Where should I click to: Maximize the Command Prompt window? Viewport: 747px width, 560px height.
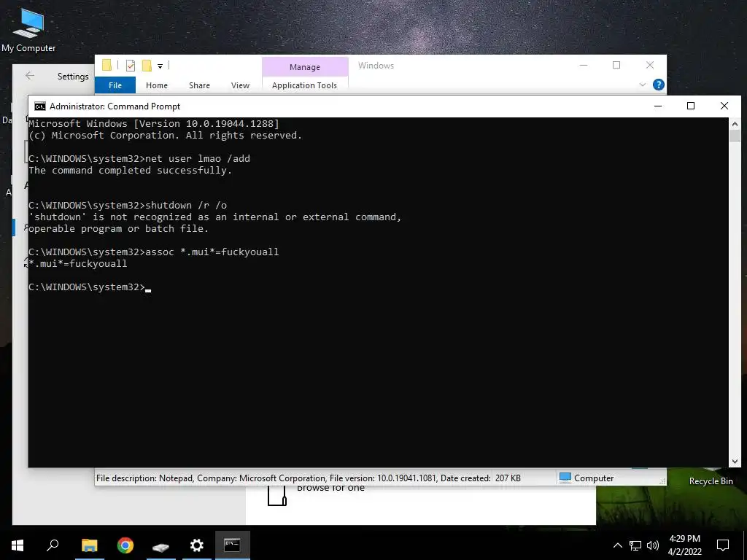click(691, 106)
